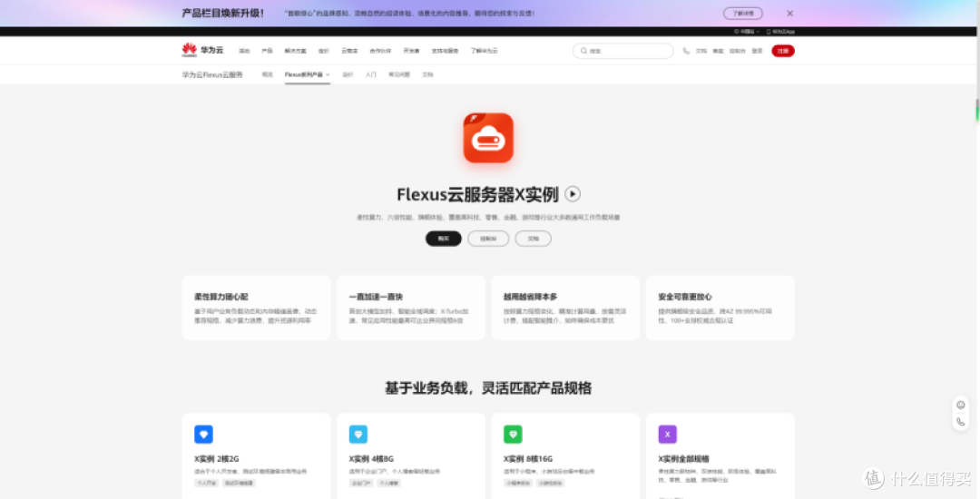Open the 合作伙伴 menu

click(380, 51)
